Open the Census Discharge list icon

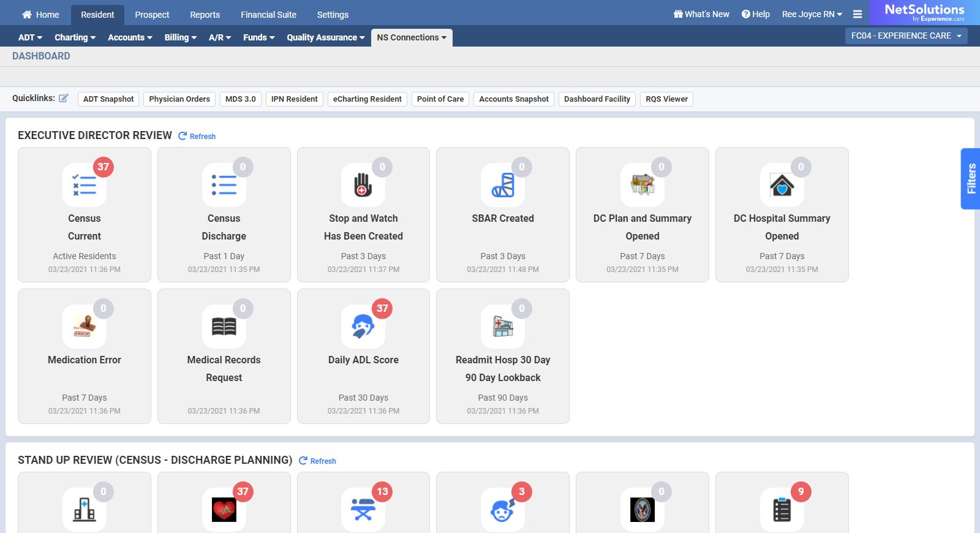(224, 185)
